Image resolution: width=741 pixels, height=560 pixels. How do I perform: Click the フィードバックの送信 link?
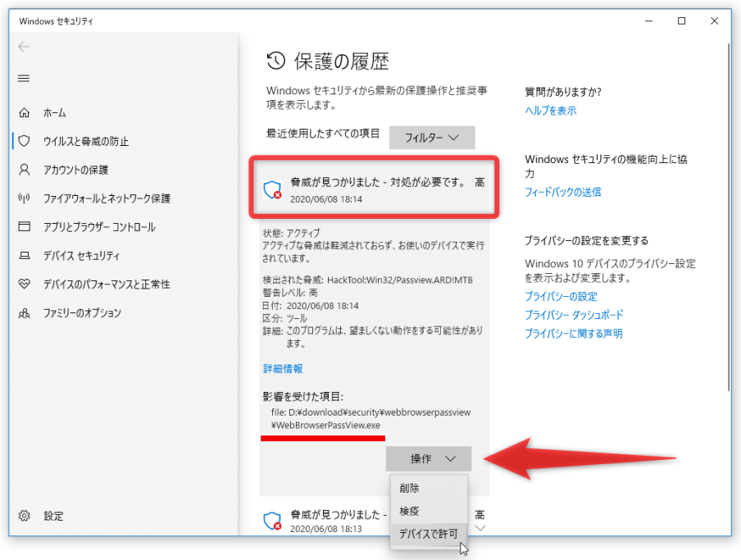(x=563, y=192)
